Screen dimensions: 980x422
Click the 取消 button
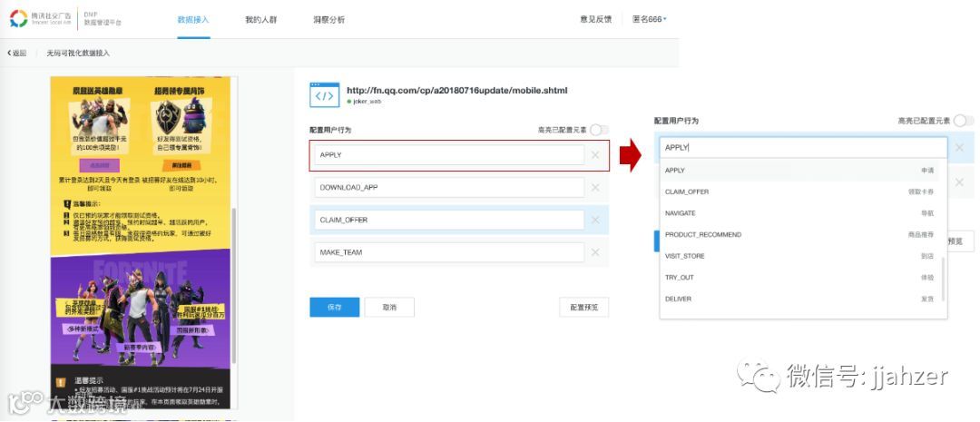pos(389,307)
